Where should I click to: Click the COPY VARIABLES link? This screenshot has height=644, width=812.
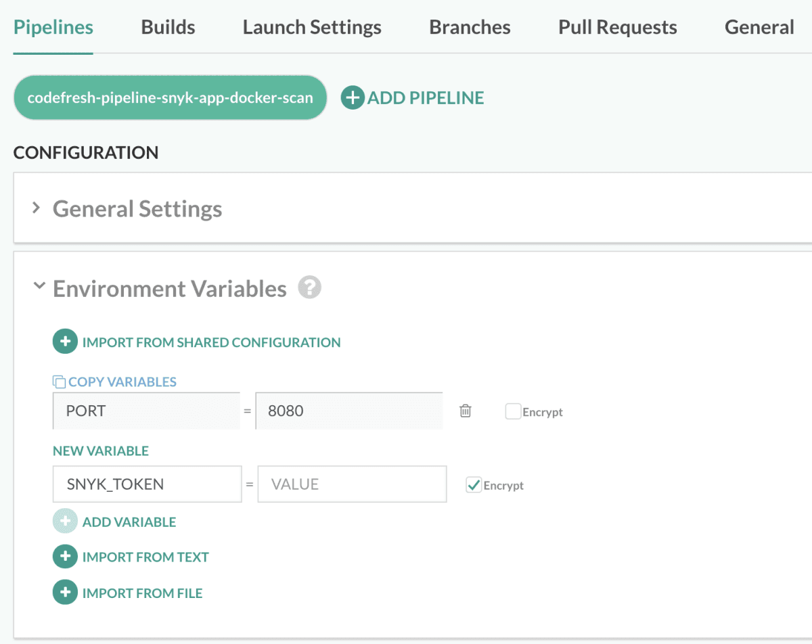pos(122,382)
